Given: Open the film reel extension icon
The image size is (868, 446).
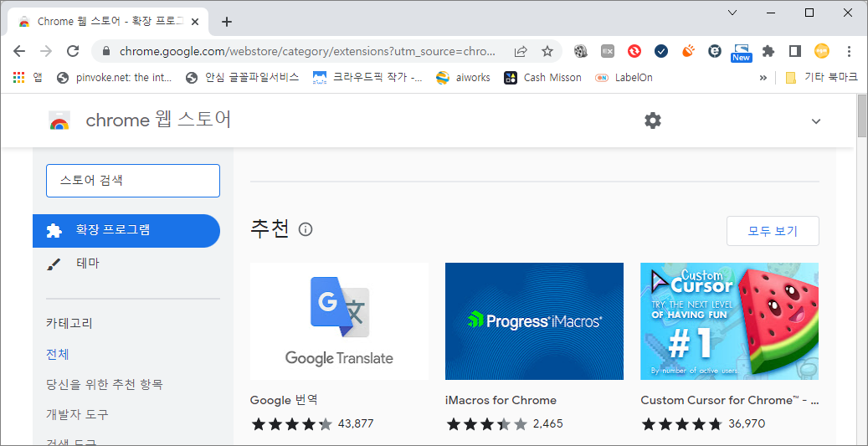Looking at the screenshot, I should pyautogui.click(x=580, y=52).
